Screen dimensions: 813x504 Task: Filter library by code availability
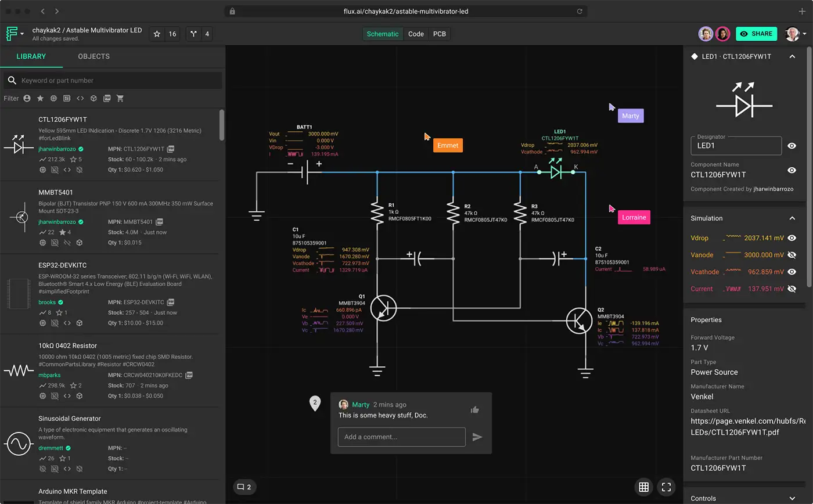(x=80, y=98)
